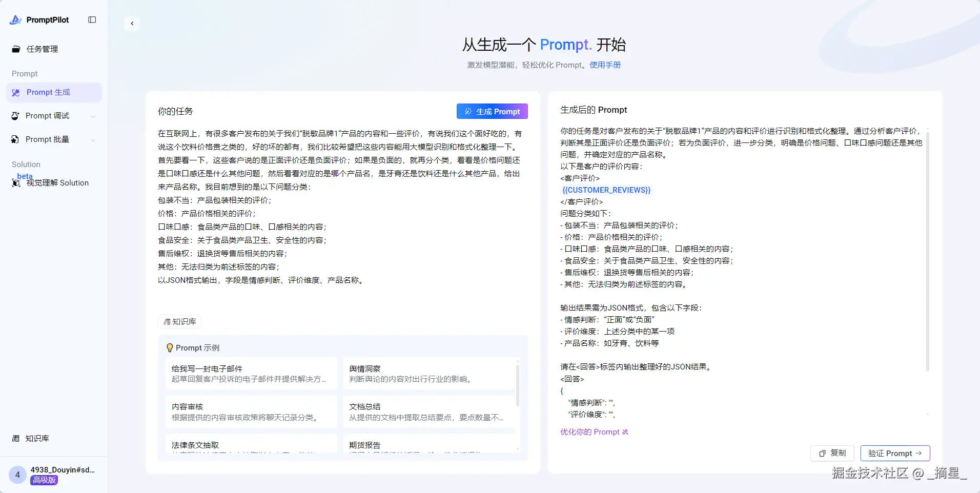980x493 pixels.
Task: Click the 知识库 tag under task text
Action: pos(180,322)
